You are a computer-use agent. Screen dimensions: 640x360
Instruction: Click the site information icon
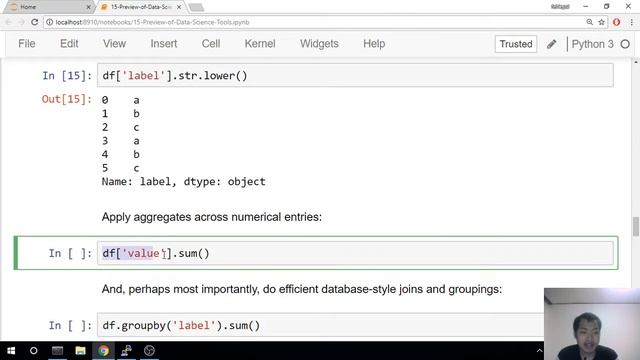click(49, 22)
